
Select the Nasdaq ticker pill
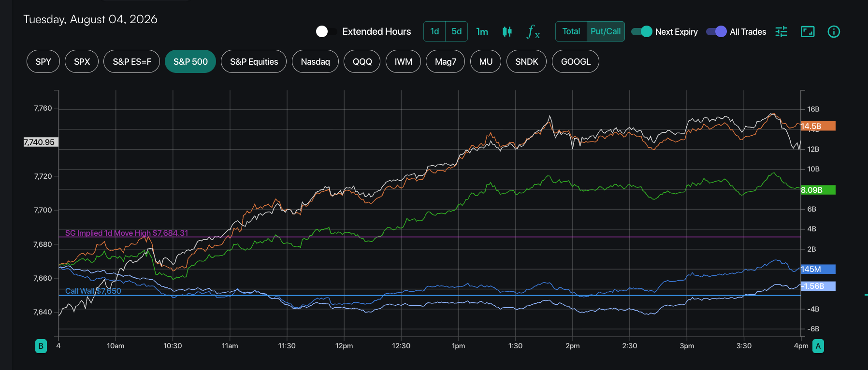(315, 61)
